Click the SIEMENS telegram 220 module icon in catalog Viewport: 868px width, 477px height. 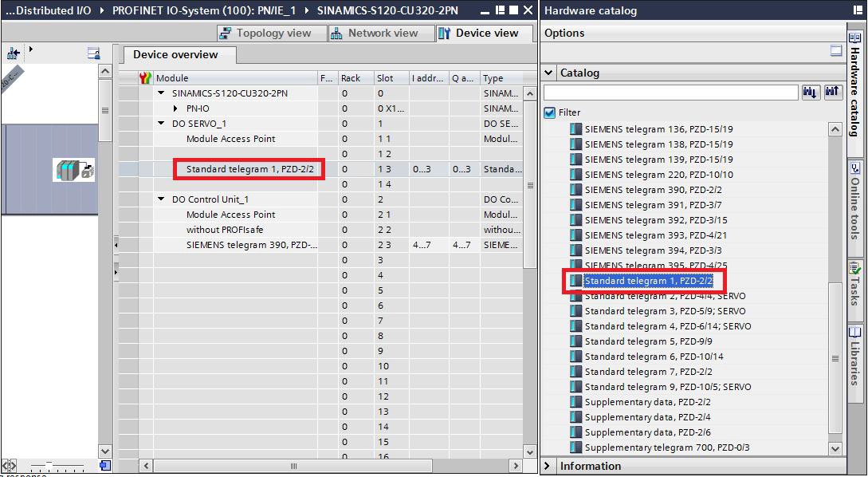pos(576,175)
